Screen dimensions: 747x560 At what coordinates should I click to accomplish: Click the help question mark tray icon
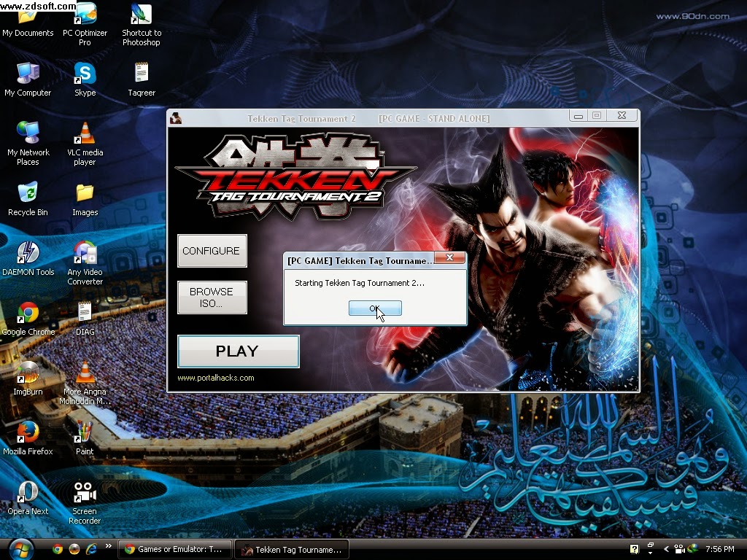click(634, 549)
